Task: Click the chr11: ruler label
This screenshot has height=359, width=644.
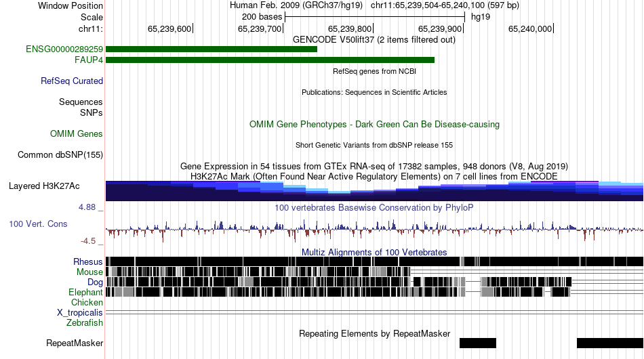Action: click(x=90, y=28)
